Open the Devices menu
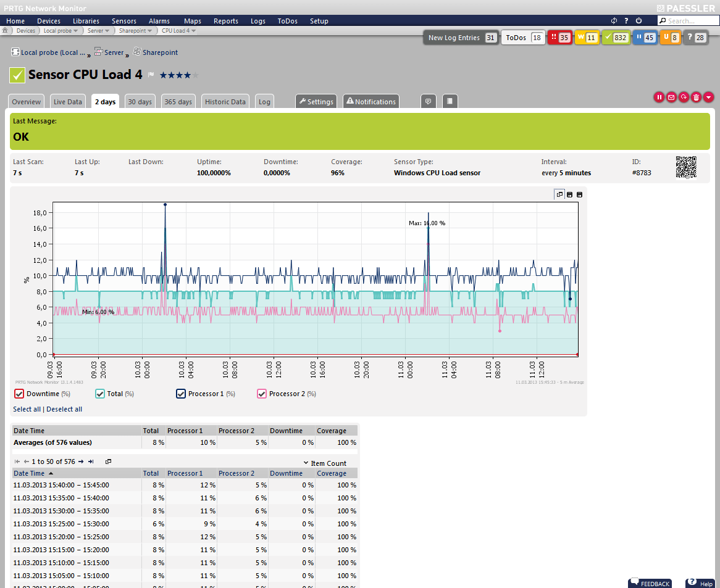The image size is (720, 588). [x=49, y=21]
